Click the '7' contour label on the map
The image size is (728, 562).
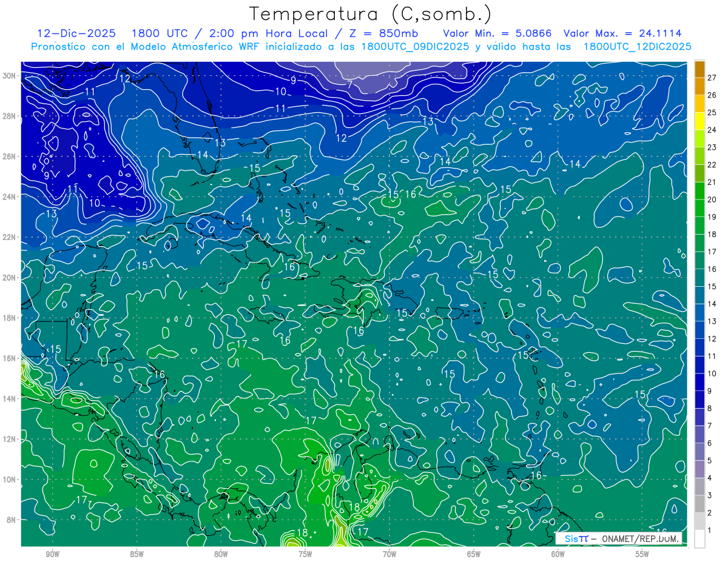349,85
